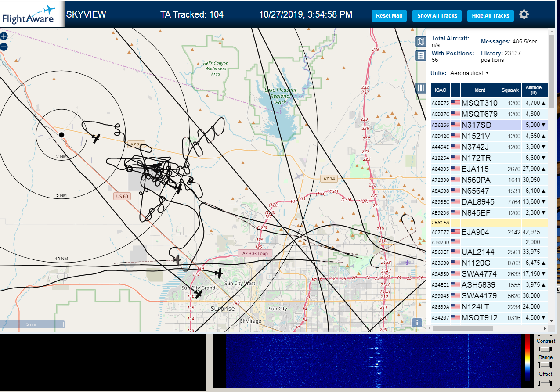Click the grid table-view icon

tap(421, 56)
